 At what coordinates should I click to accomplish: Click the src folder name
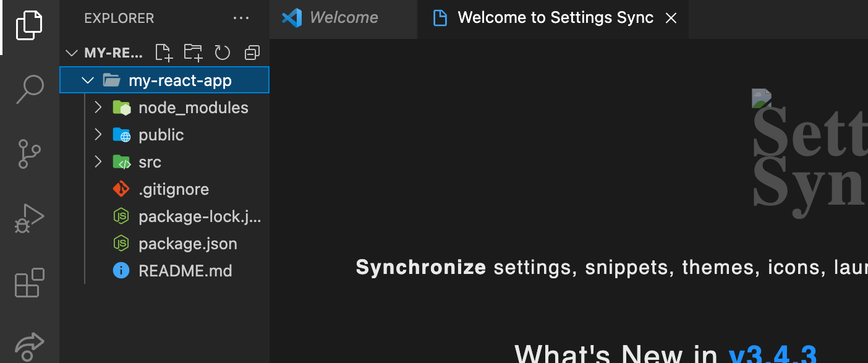(150, 162)
